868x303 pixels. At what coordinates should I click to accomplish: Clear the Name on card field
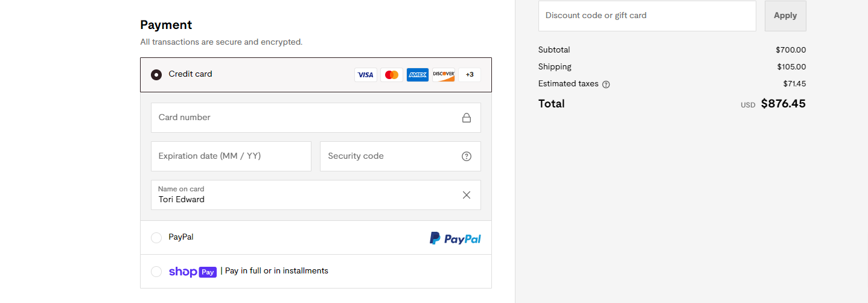[467, 195]
